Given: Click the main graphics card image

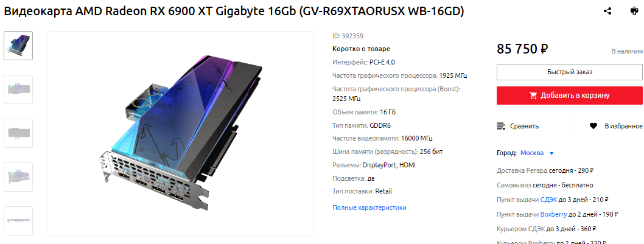Looking at the screenshot, I should 181,133.
